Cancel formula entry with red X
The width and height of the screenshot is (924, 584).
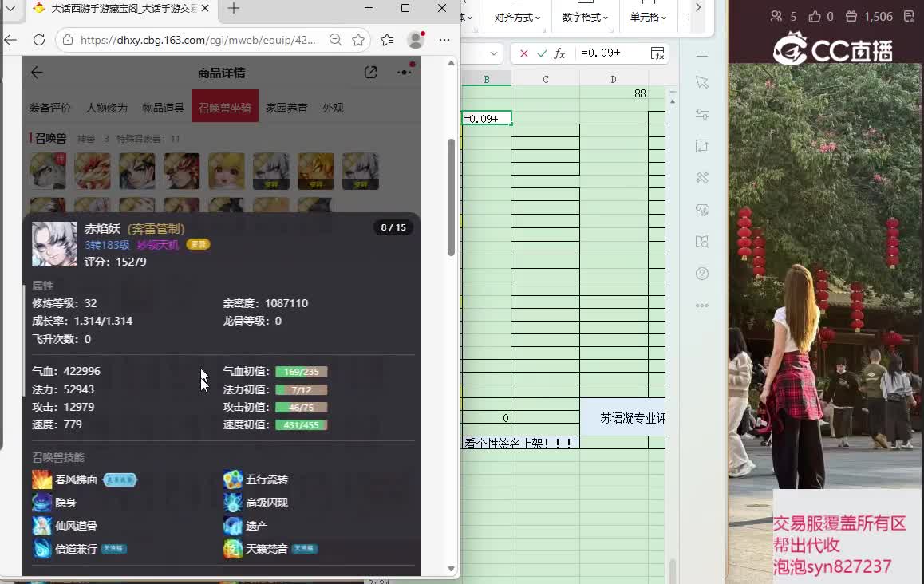click(x=524, y=53)
